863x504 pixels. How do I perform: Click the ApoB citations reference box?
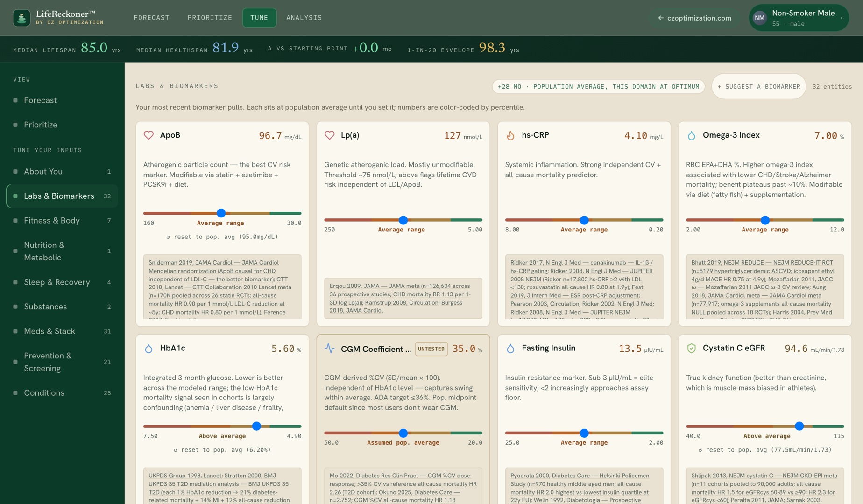click(222, 287)
